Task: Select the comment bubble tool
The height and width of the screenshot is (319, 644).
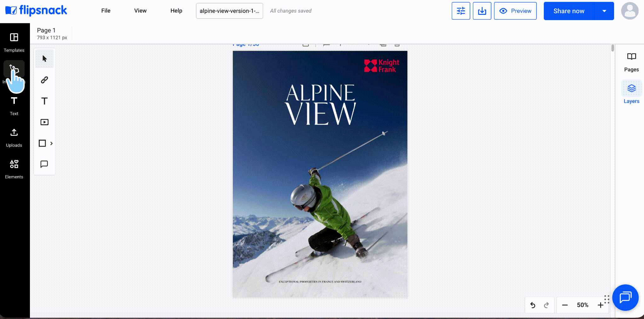Action: [x=44, y=164]
